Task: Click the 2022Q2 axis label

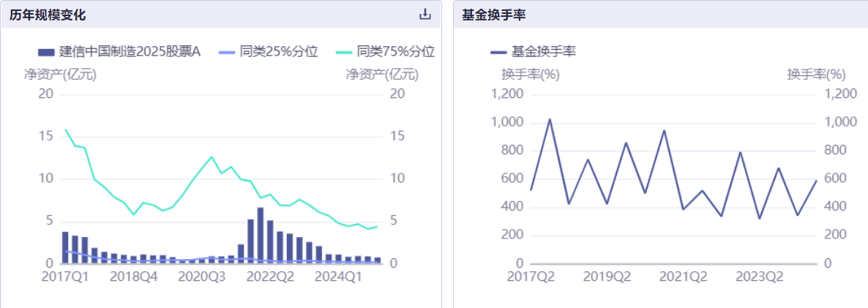Action: tap(269, 277)
